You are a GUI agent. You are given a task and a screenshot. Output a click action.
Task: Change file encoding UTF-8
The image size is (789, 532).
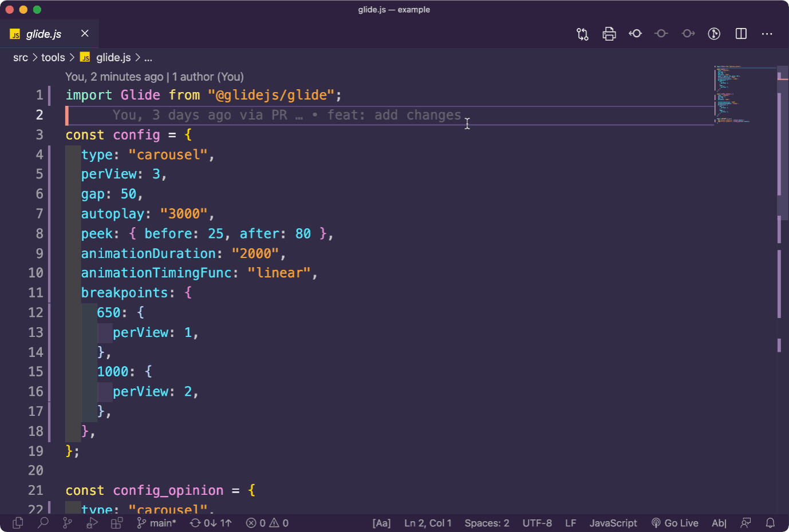(537, 523)
